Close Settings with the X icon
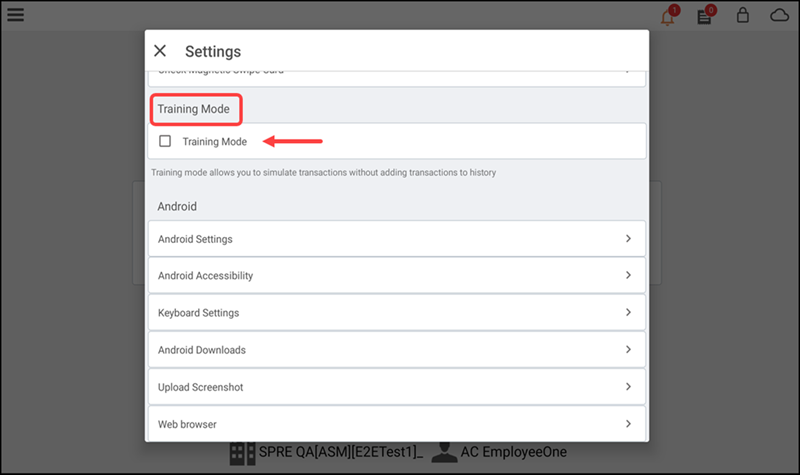Image resolution: width=800 pixels, height=475 pixels. coord(160,51)
